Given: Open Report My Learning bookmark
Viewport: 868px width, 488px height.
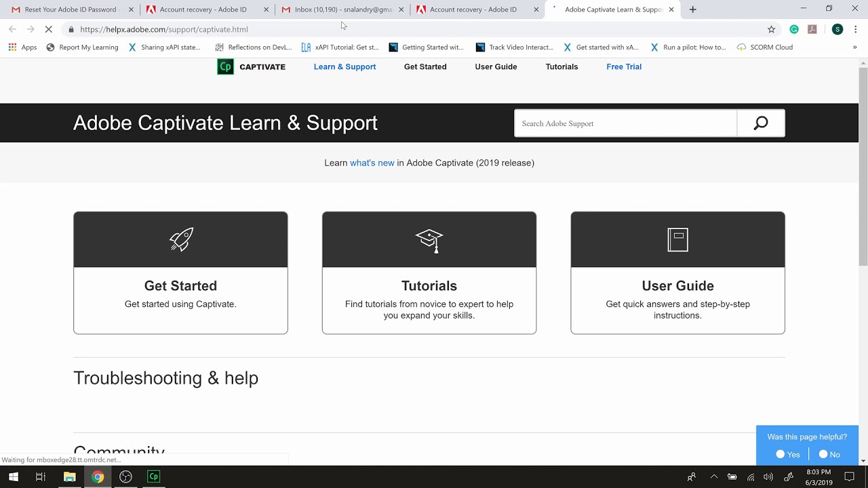Looking at the screenshot, I should point(82,47).
